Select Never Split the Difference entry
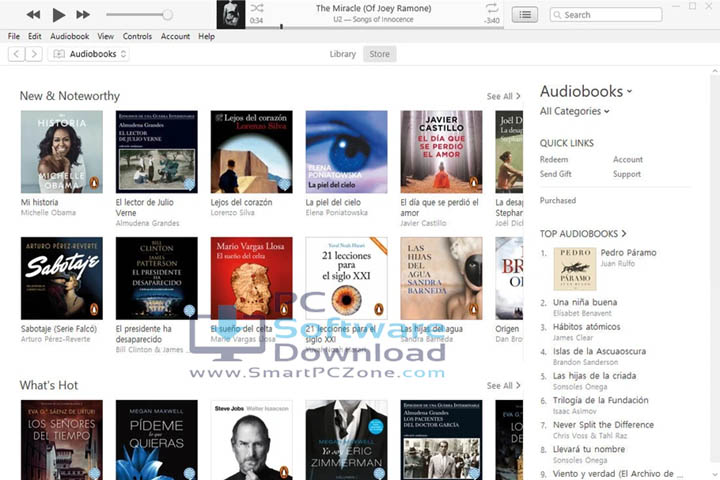The image size is (720, 480). coord(603,425)
